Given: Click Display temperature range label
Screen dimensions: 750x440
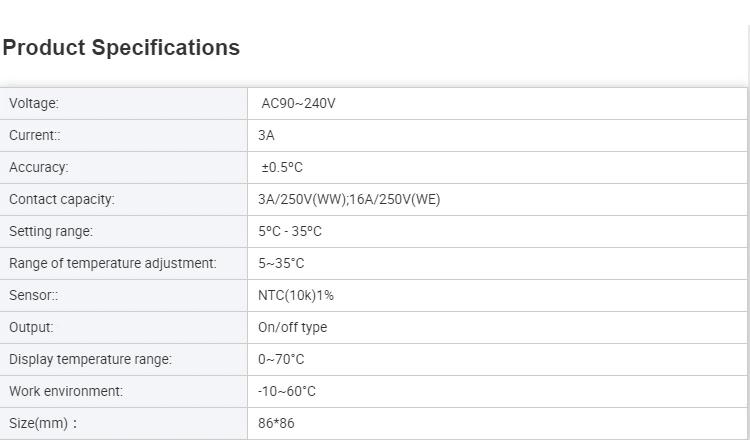Looking at the screenshot, I should tap(91, 359).
